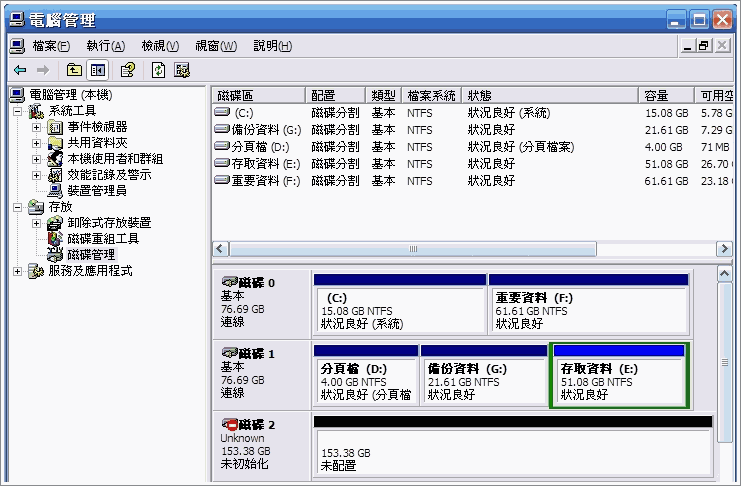
Task: Click the 卸除式存放裝置 icon
Action: pos(55,223)
